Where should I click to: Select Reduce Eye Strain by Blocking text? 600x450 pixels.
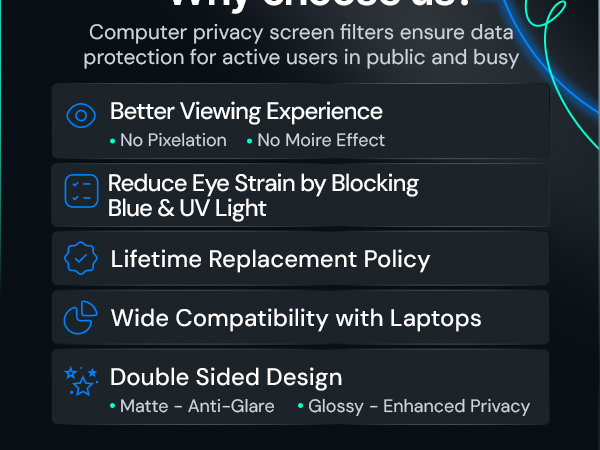click(x=263, y=183)
